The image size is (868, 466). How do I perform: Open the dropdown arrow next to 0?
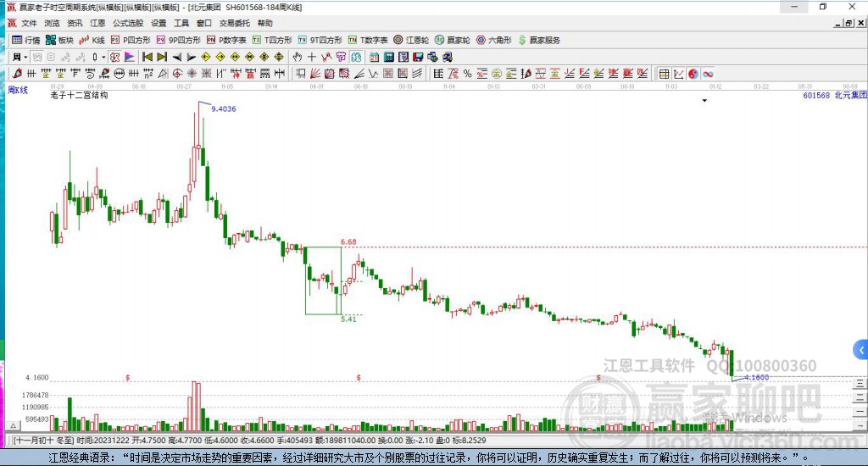coord(103,57)
